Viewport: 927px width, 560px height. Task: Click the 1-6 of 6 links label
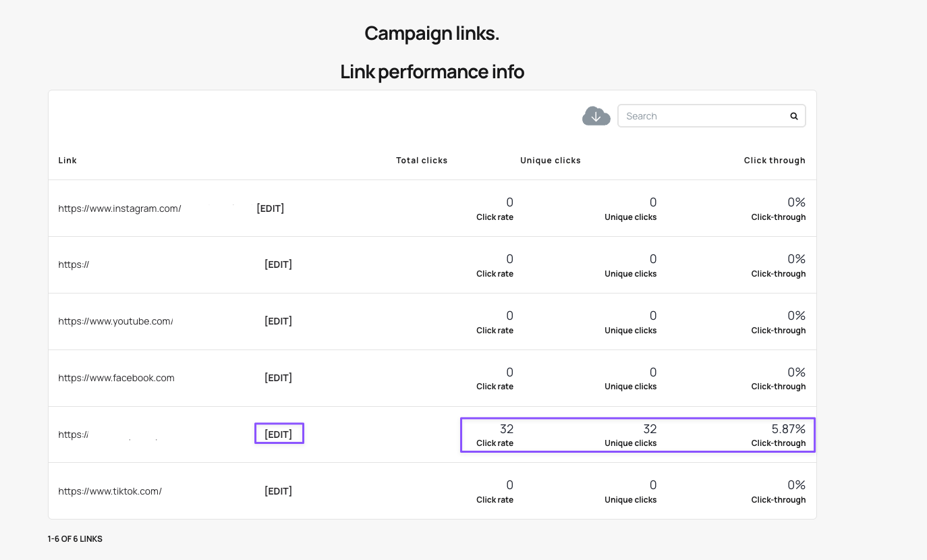pyautogui.click(x=75, y=539)
